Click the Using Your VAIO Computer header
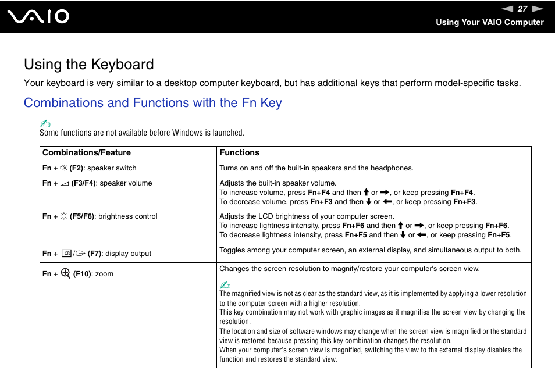Screen dimensions: 555x392 pyautogui.click(x=489, y=22)
